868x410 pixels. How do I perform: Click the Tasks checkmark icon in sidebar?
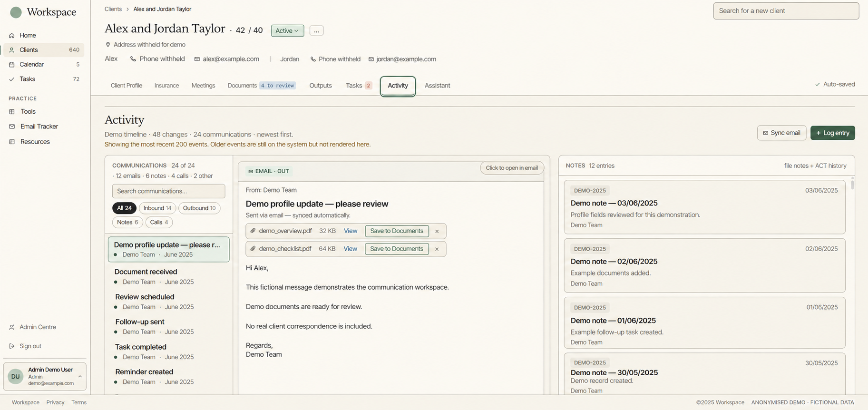pyautogui.click(x=12, y=79)
